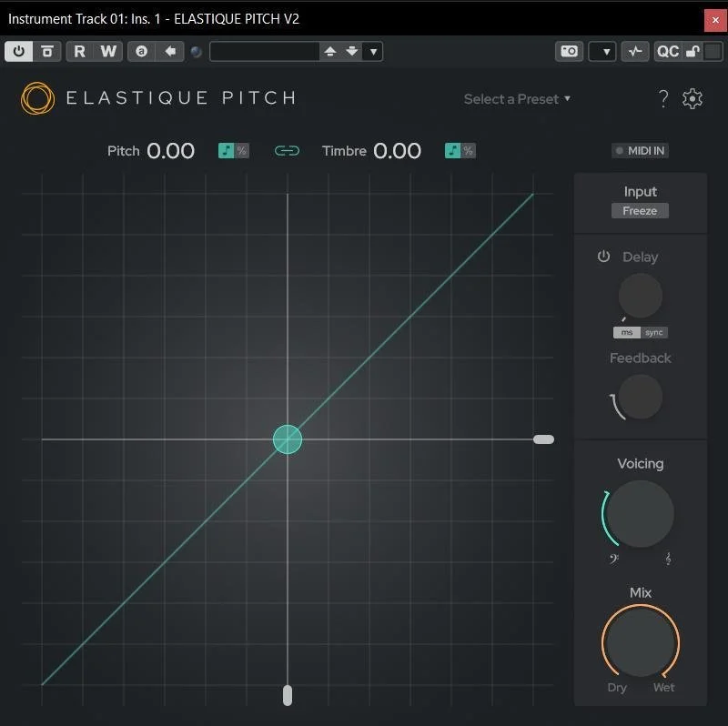Set Pitch units to percent
Image resolution: width=728 pixels, height=726 pixels.
click(x=242, y=150)
